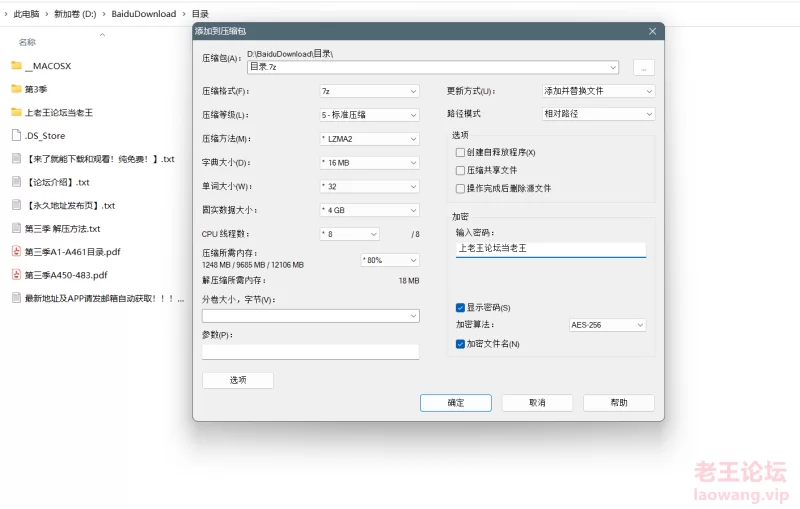Click the .DS_Store file icon

click(17, 136)
